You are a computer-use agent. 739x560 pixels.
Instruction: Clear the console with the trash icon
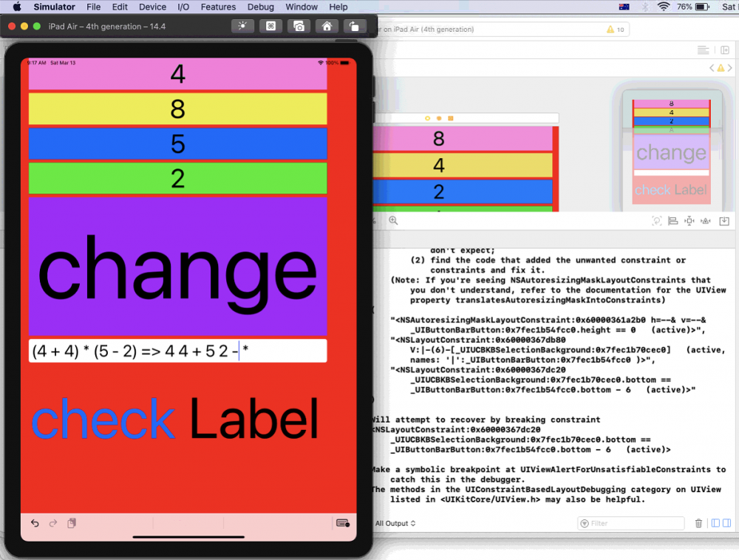[x=699, y=523]
